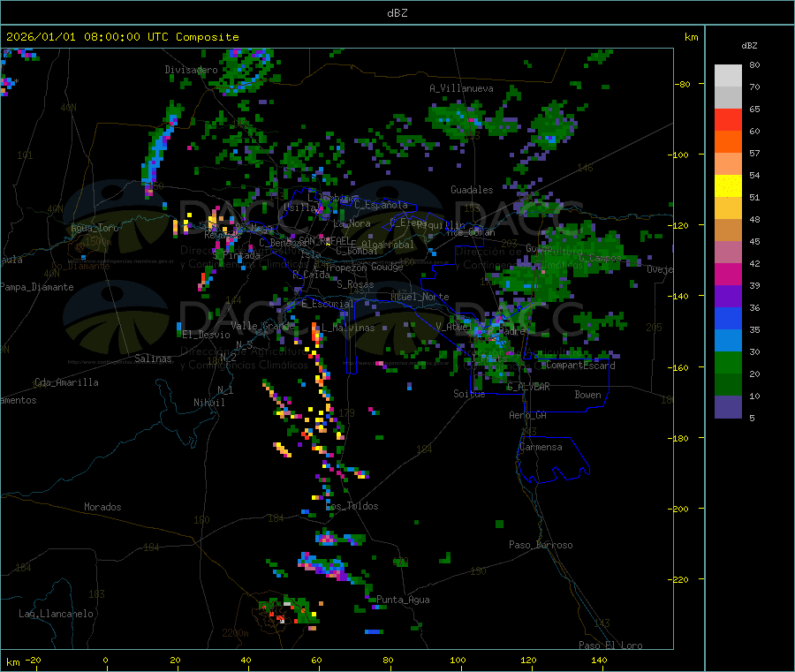Click the 'Morados' map label

[x=102, y=507]
